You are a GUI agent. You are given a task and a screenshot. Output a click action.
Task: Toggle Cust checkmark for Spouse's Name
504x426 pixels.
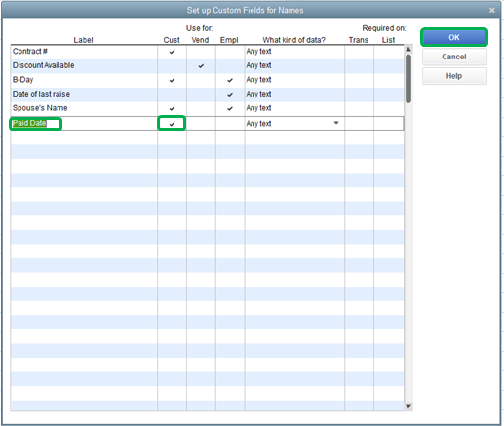[x=172, y=108]
